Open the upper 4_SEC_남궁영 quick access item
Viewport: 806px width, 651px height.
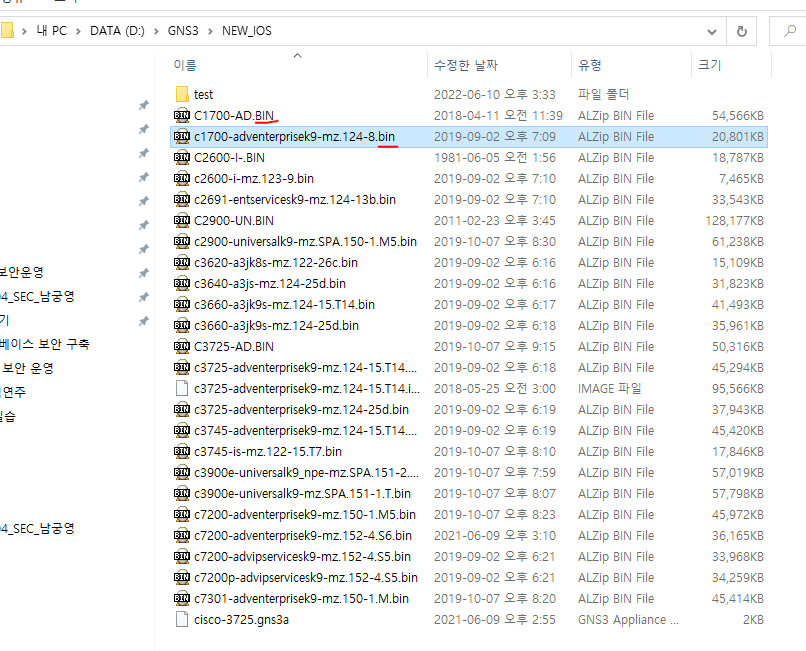[x=37, y=297]
